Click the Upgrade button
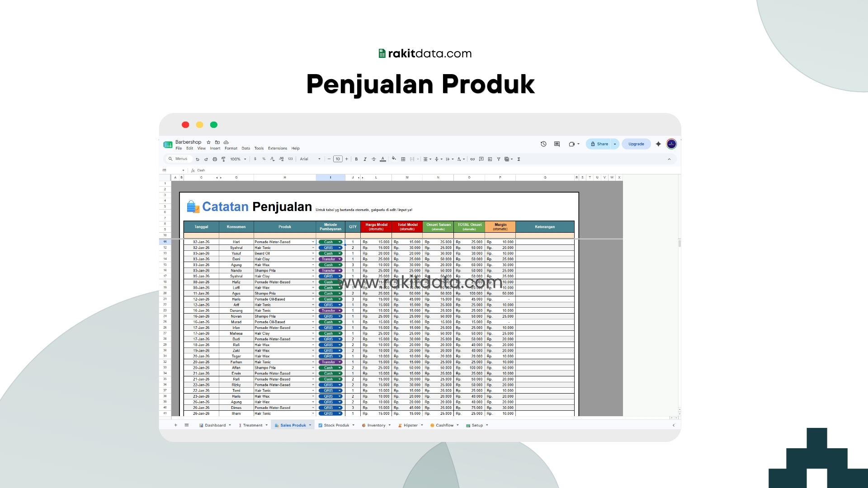 [x=636, y=144]
